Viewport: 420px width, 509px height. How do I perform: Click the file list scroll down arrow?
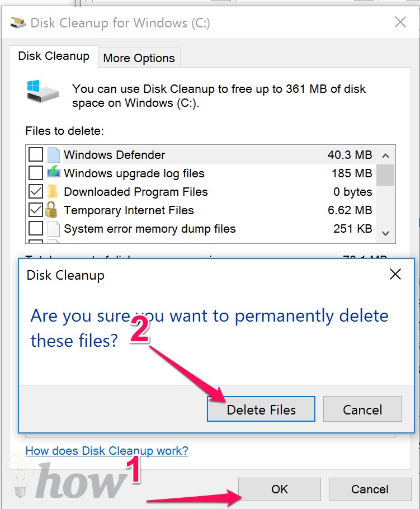pos(385,233)
